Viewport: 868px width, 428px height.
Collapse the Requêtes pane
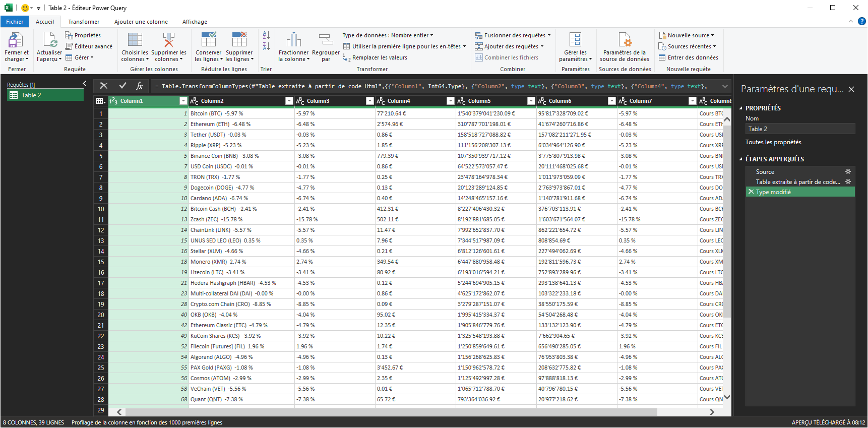pos(84,84)
